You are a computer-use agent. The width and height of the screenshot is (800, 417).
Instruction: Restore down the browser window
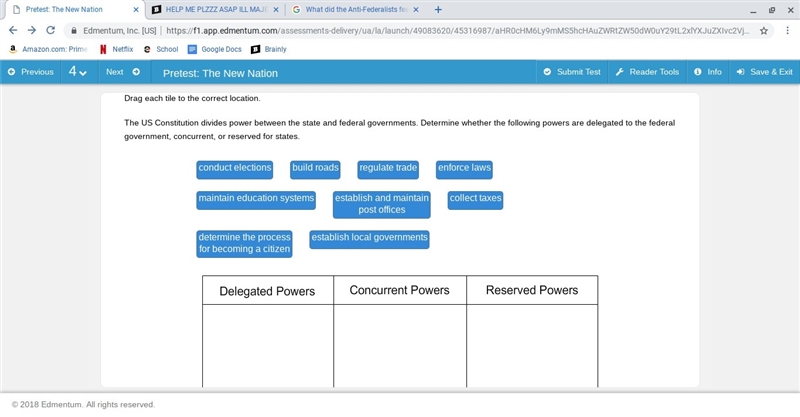[772, 10]
